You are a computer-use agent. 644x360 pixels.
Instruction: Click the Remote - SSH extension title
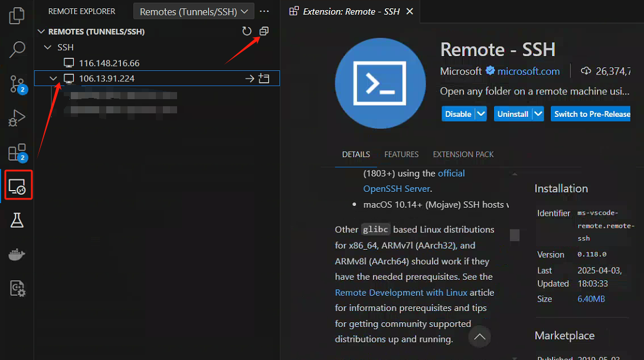498,50
